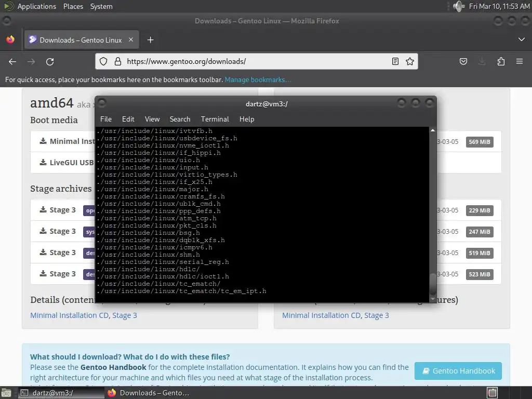Click download icon beside Minimal Install
The height and width of the screenshot is (399, 532).
(x=43, y=141)
